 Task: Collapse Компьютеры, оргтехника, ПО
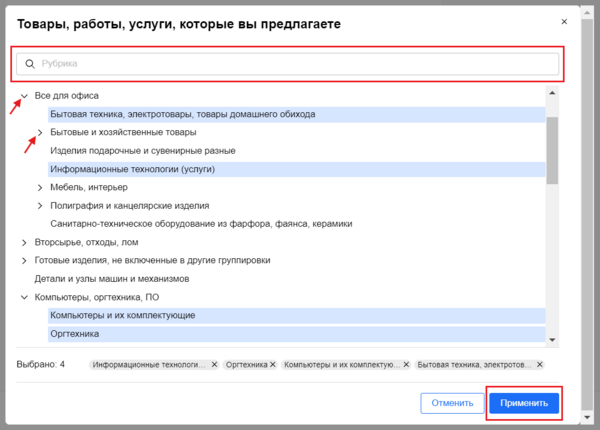tap(24, 297)
